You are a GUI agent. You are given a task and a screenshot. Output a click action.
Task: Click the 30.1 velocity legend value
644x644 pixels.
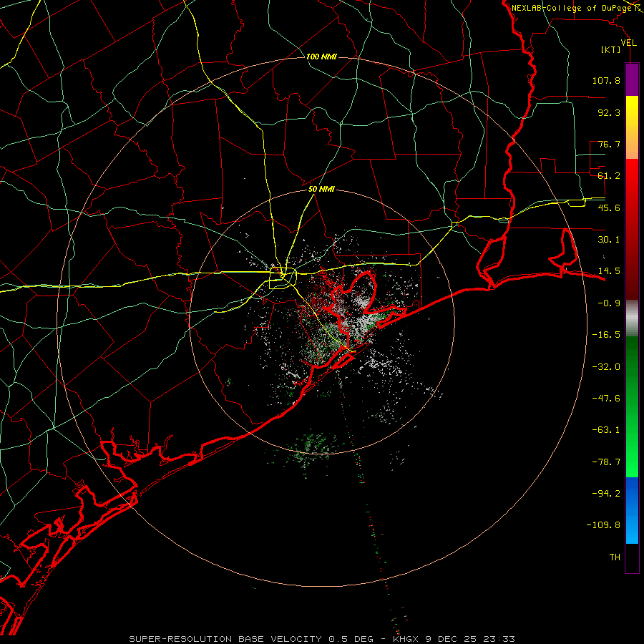(609, 240)
